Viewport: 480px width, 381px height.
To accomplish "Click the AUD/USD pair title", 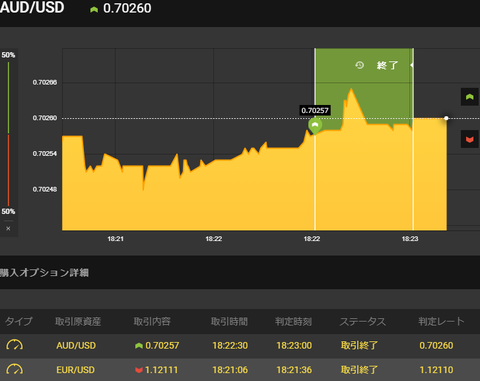I will (32, 8).
